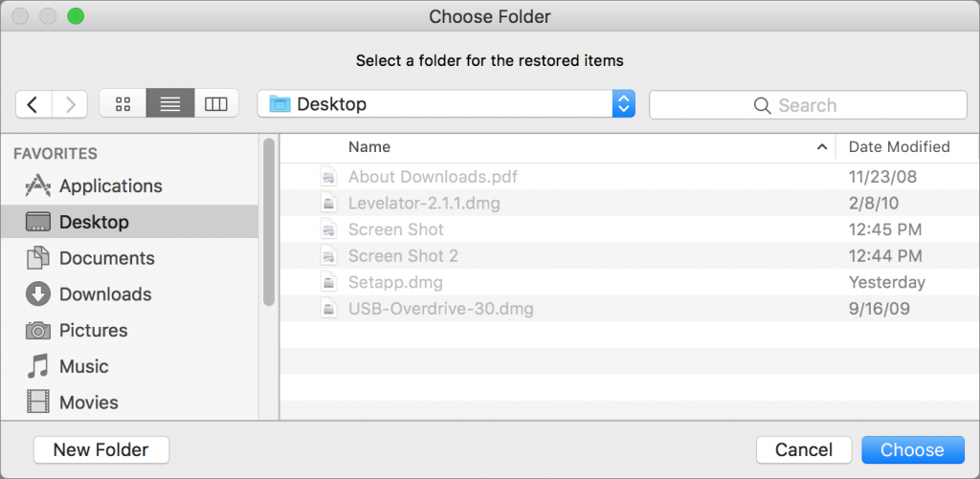Click the Desktop sidebar icon
Viewport: 980px width, 479px height.
pos(37,222)
